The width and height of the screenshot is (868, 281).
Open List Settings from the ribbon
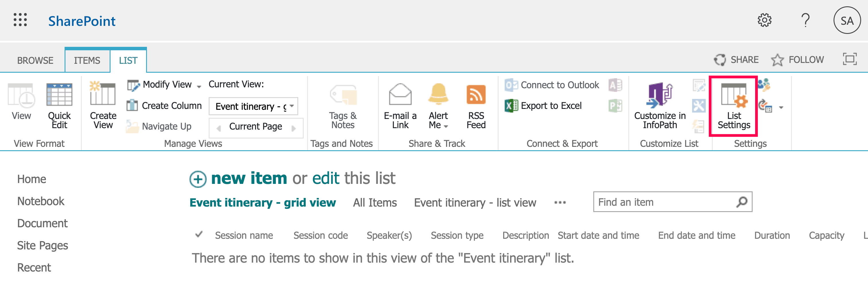tap(734, 106)
